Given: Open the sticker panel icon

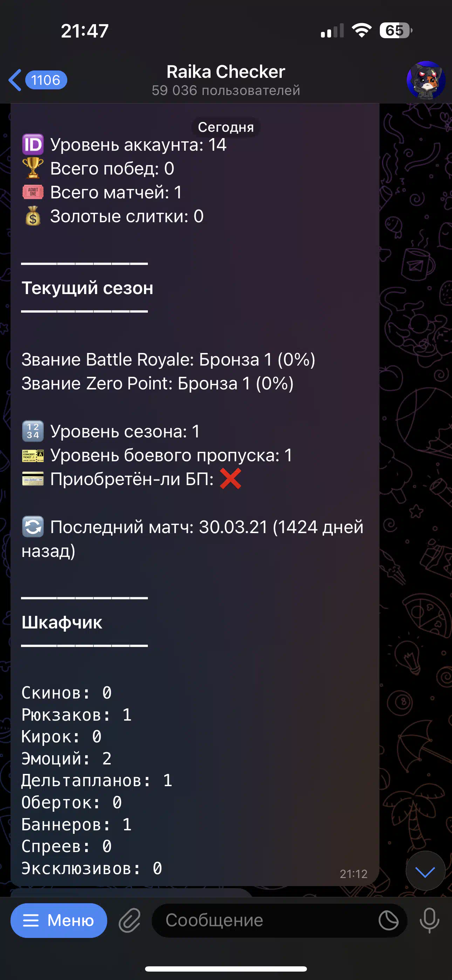Looking at the screenshot, I should 389,921.
